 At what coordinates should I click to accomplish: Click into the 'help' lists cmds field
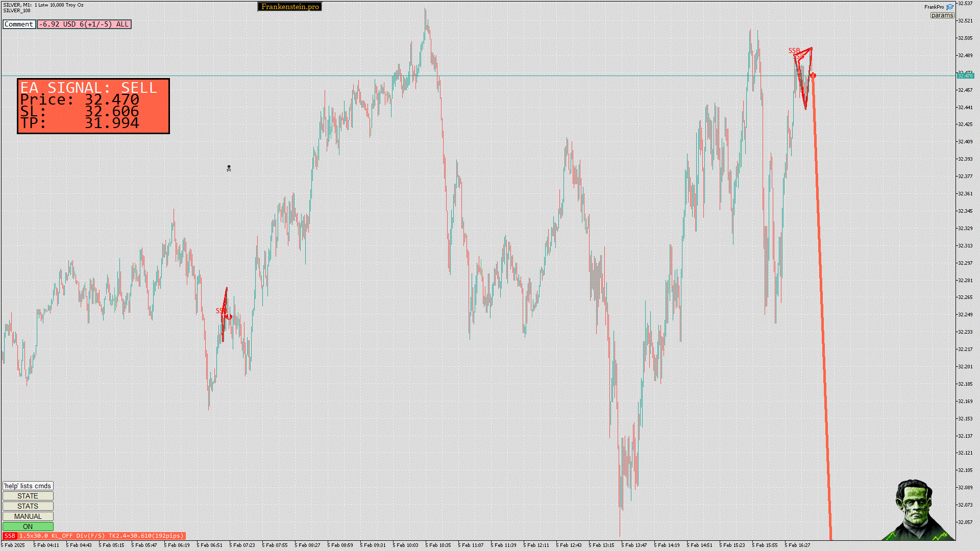click(28, 486)
